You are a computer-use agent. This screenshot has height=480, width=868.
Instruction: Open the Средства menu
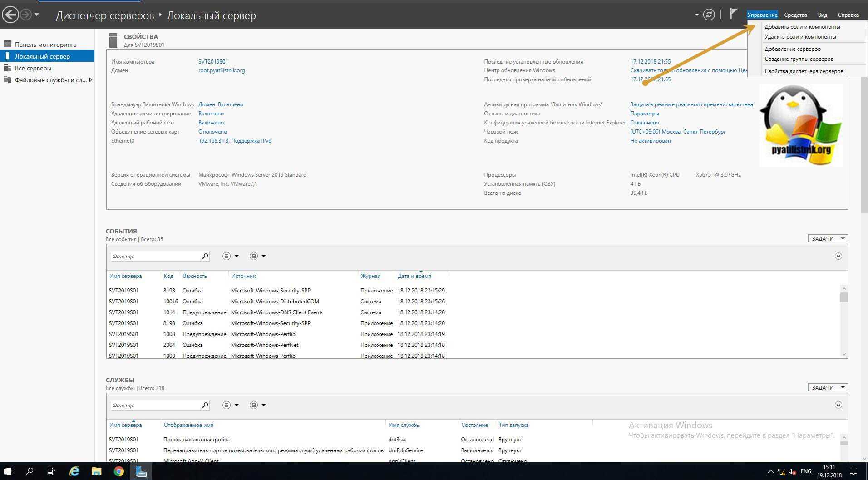click(795, 15)
